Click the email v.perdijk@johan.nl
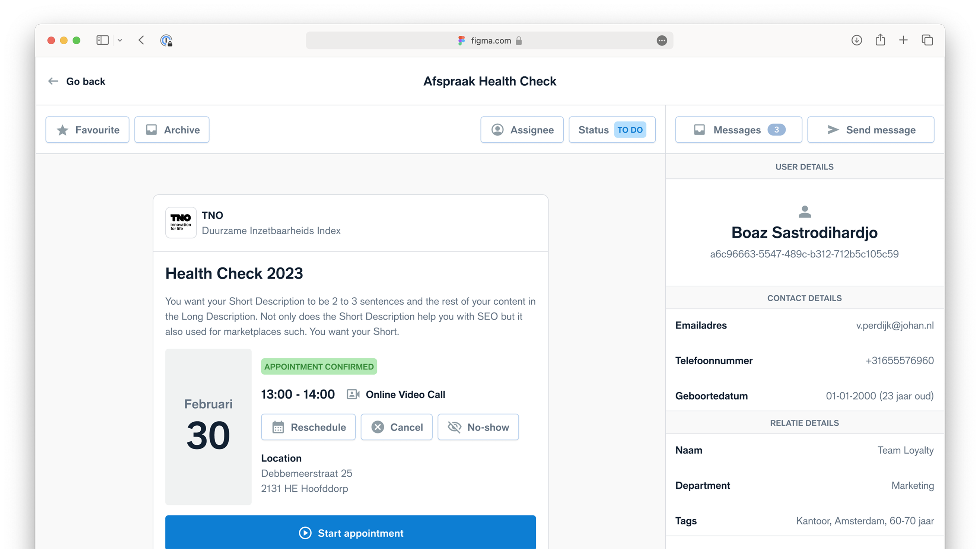 (895, 325)
